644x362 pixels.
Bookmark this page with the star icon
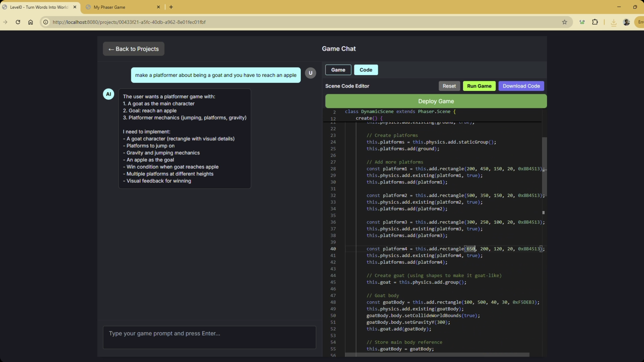click(x=564, y=22)
